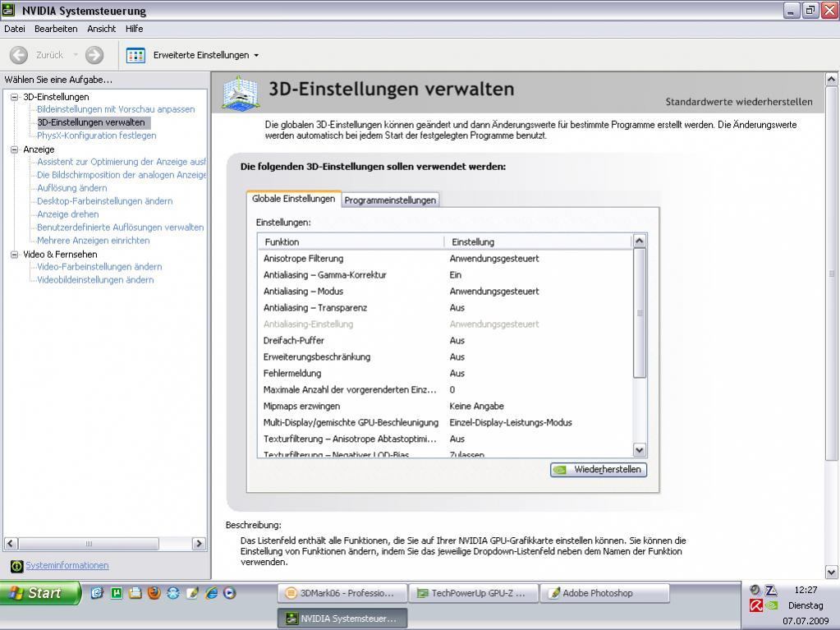Launch Firefox from the quick launch bar

coord(154,593)
